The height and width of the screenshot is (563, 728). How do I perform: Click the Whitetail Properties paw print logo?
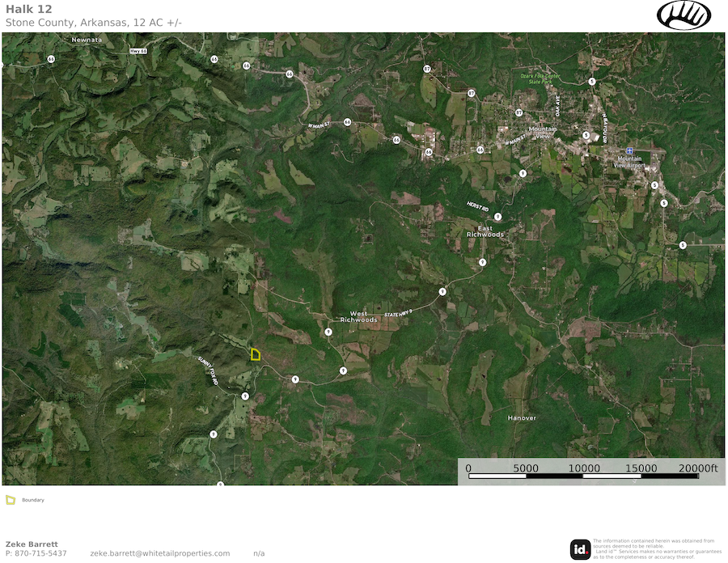point(684,15)
